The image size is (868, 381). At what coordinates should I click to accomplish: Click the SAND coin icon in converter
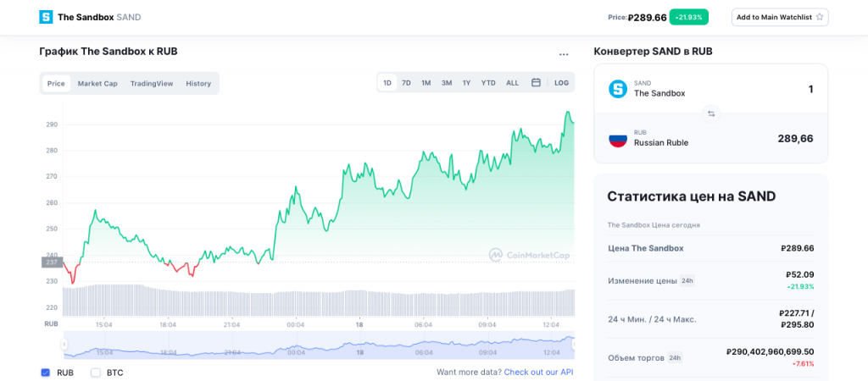pyautogui.click(x=618, y=89)
